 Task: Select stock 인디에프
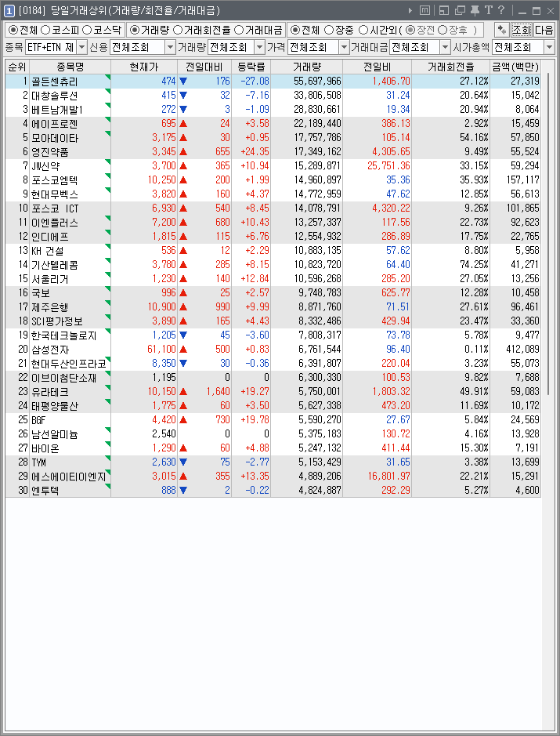(49, 237)
